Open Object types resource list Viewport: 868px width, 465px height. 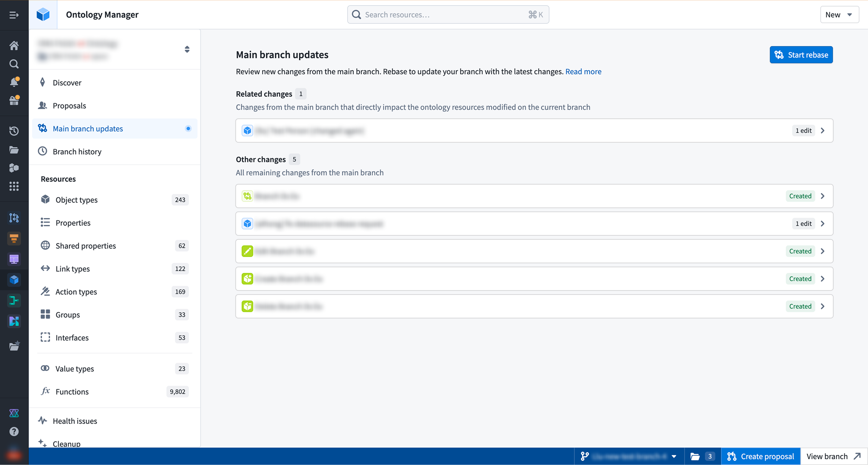point(115,200)
